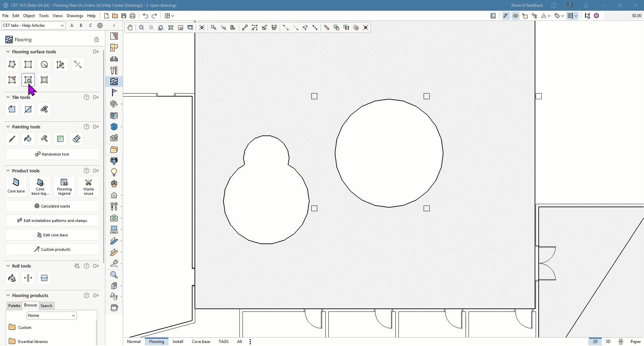Select the rectangular flooring area tool
The width and height of the screenshot is (644, 346).
tap(28, 64)
